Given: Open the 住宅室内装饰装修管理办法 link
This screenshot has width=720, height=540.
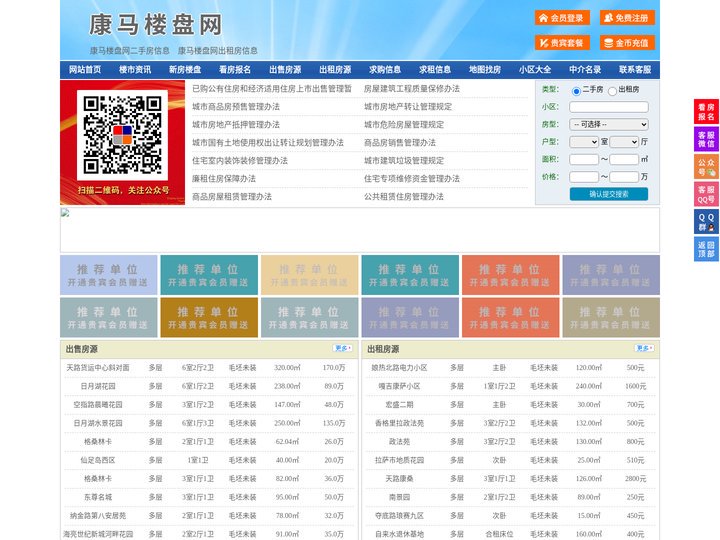Looking at the screenshot, I should tap(240, 160).
